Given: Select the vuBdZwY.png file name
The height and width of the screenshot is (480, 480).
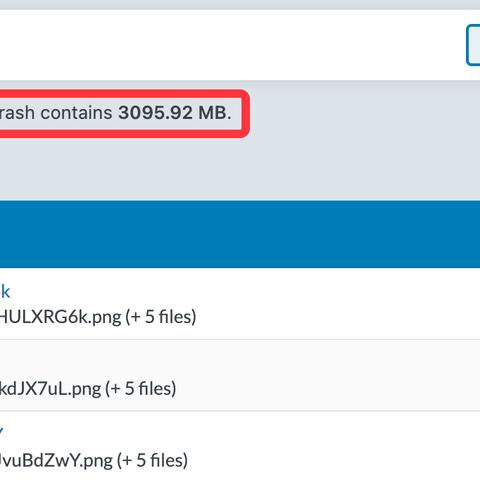Looking at the screenshot, I should point(56,460).
